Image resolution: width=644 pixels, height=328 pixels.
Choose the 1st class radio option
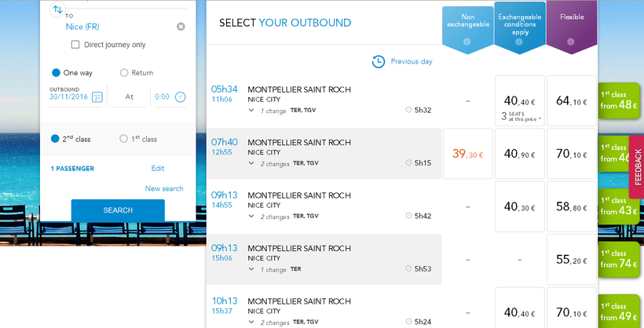click(123, 139)
